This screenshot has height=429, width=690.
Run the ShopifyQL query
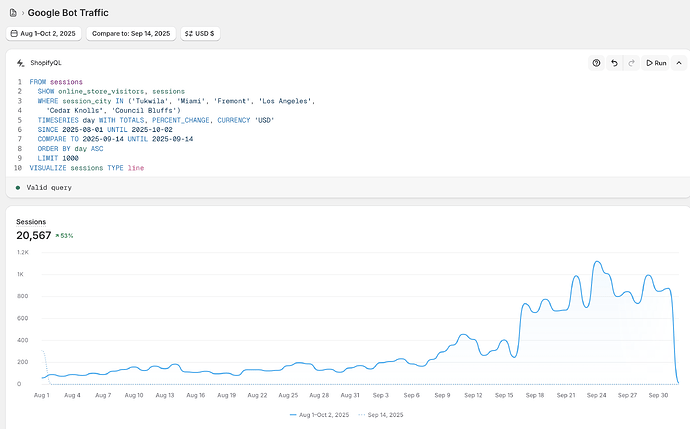656,62
